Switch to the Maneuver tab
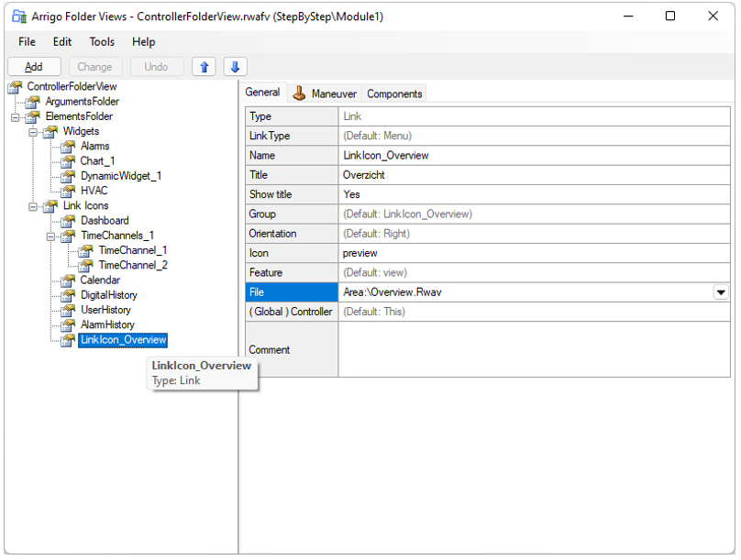The width and height of the screenshot is (741, 560). (x=326, y=93)
